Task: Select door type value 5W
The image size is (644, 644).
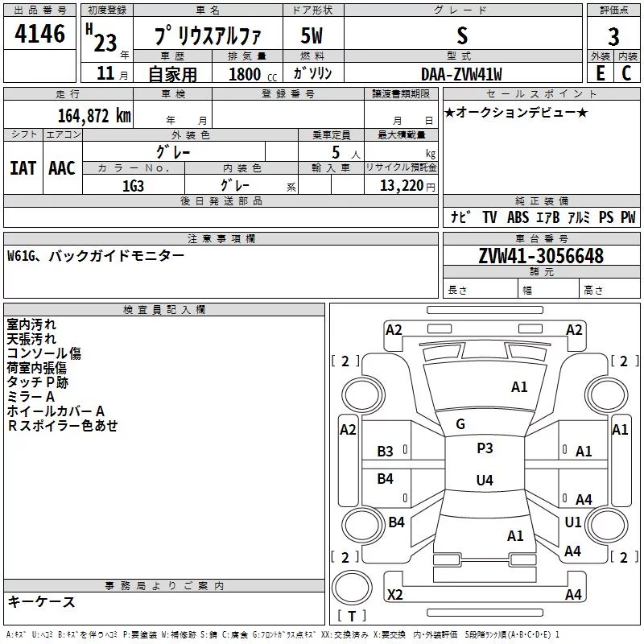Action: [312, 35]
